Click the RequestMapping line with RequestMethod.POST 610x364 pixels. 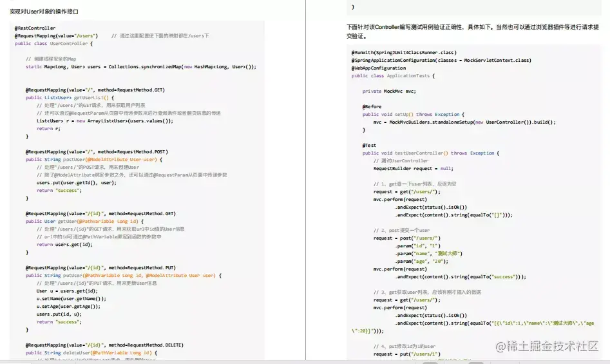pyautogui.click(x=97, y=151)
